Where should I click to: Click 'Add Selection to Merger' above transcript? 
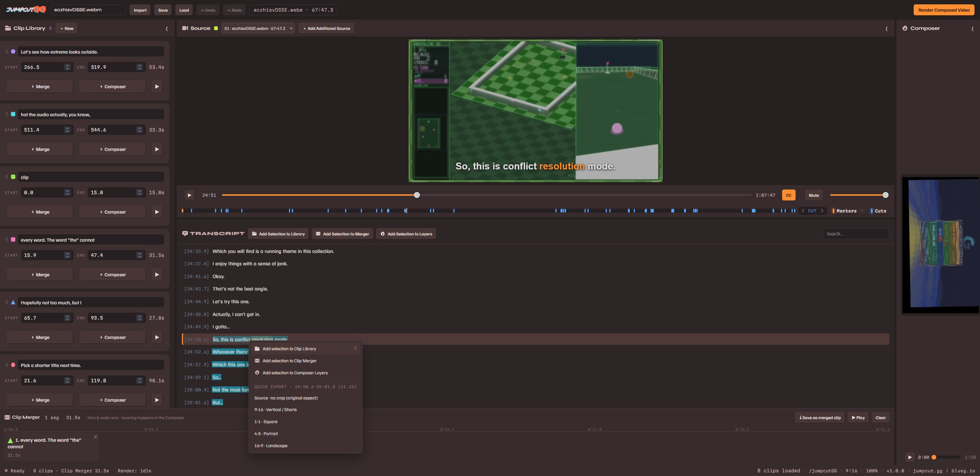(x=342, y=234)
